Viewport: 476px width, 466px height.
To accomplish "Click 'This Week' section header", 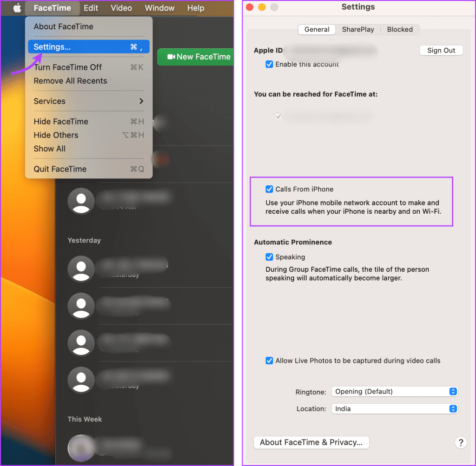I will 85,419.
